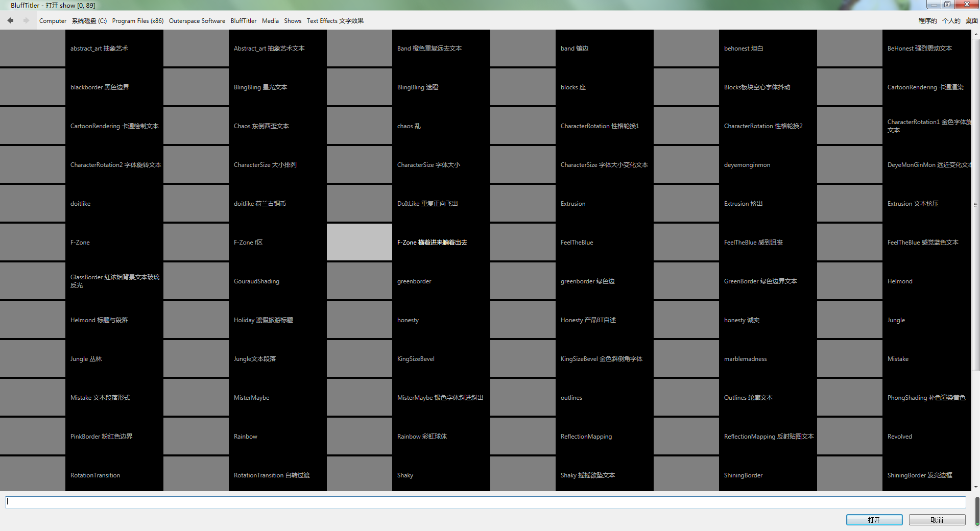980x531 pixels.
Task: Click the vertical scrollbar thumb
Action: 976,204
